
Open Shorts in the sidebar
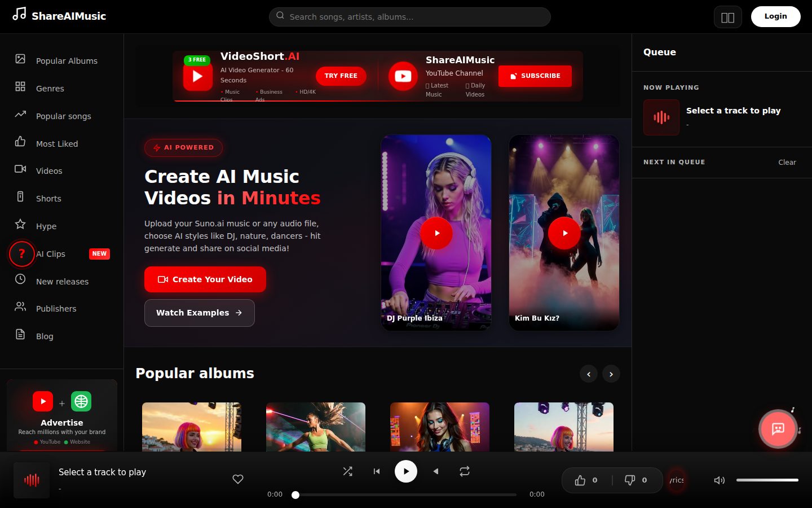click(x=61, y=198)
